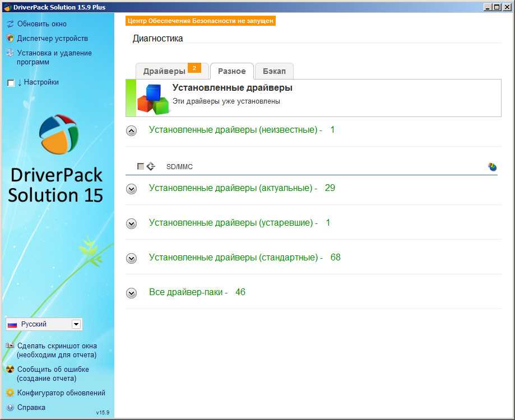The image size is (515, 420).
Task: Click the report error radiation icon
Action: 10,370
